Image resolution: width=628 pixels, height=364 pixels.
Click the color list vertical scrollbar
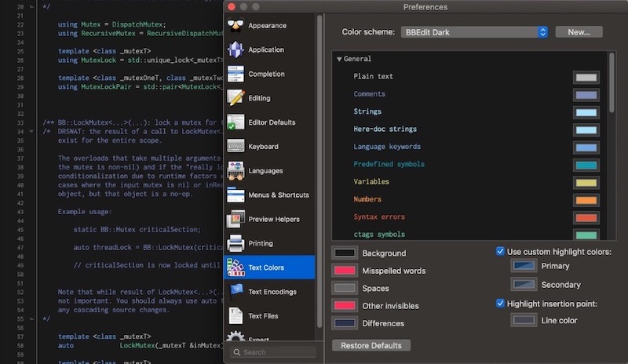coord(612,82)
